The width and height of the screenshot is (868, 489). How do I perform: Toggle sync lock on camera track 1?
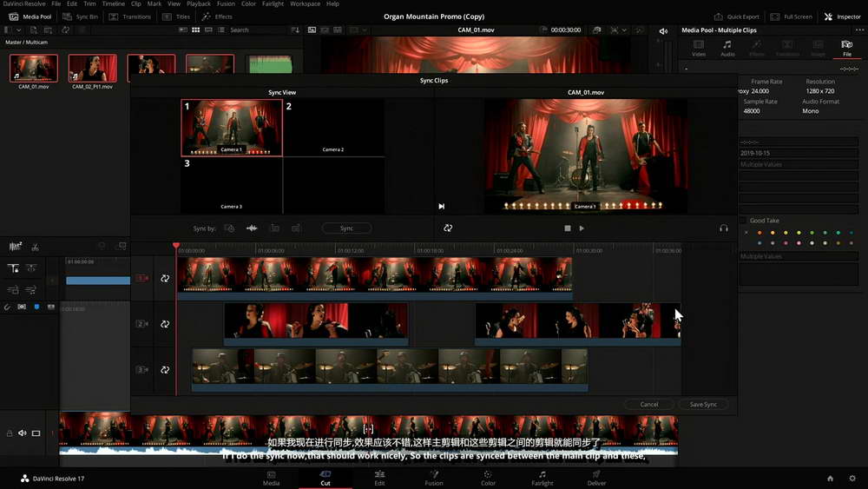click(165, 279)
